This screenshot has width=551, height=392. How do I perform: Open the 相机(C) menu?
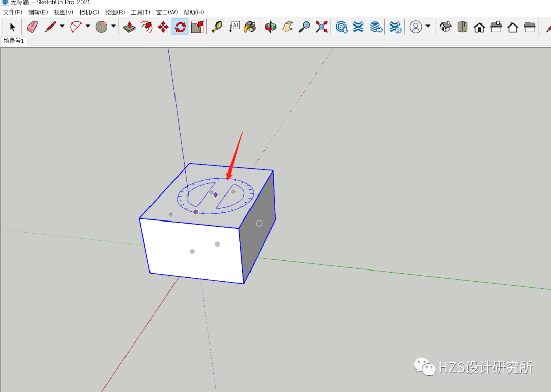[89, 12]
